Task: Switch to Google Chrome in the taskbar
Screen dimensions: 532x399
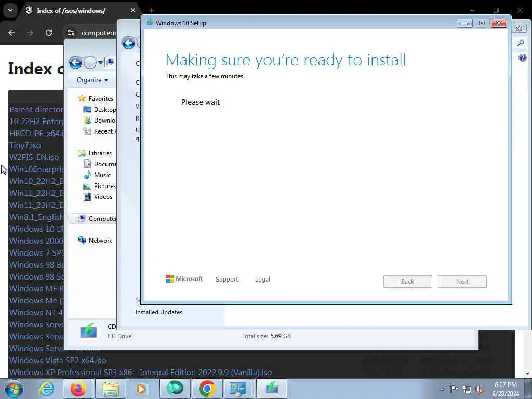Action: coord(207,389)
